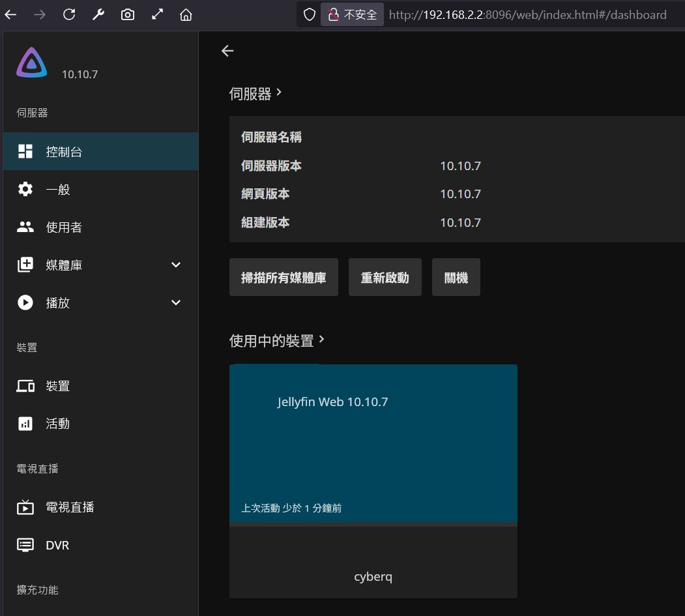
Task: Click the 伺服器名稱 label
Action: tap(271, 137)
